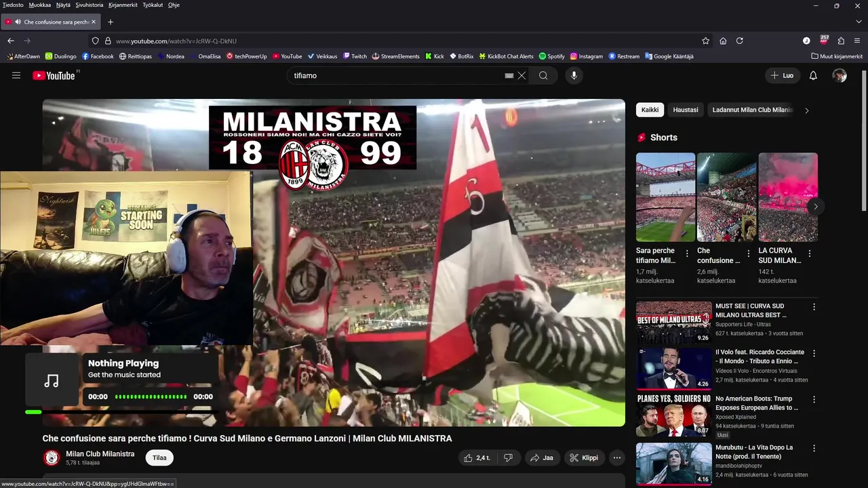This screenshot has height=488, width=868.
Task: Open Milan Club Milanistra channel avatar
Action: coord(52,457)
